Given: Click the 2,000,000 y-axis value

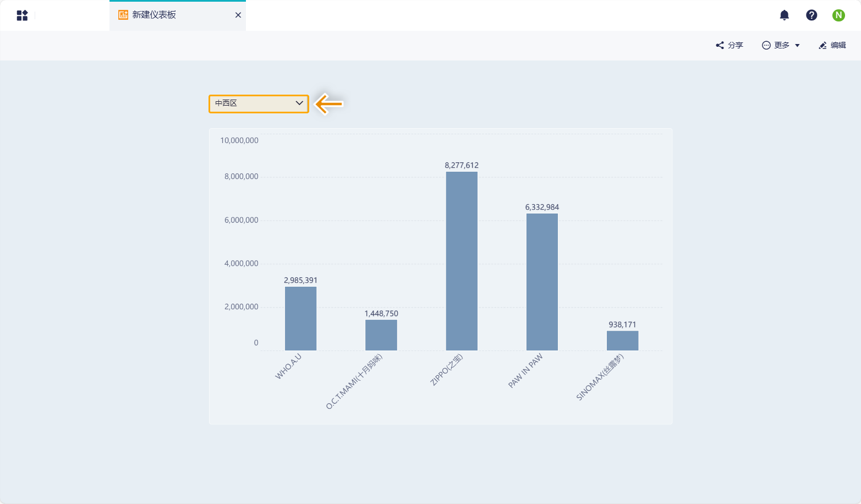Looking at the screenshot, I should (x=241, y=307).
